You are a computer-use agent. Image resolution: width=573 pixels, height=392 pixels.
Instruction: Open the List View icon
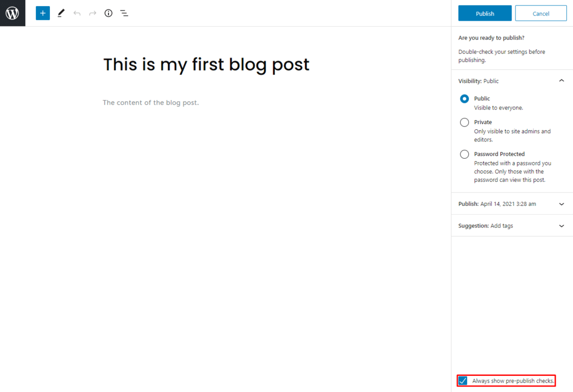click(x=124, y=13)
